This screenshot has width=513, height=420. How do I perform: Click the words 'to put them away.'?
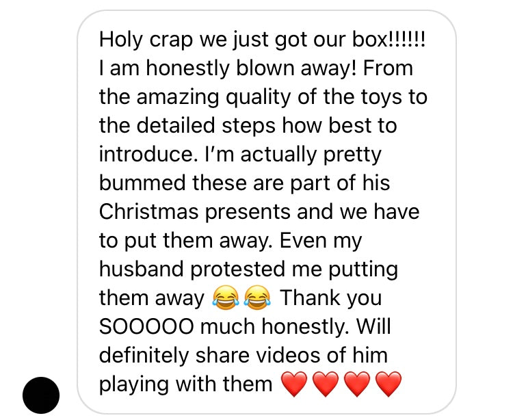coord(186,241)
